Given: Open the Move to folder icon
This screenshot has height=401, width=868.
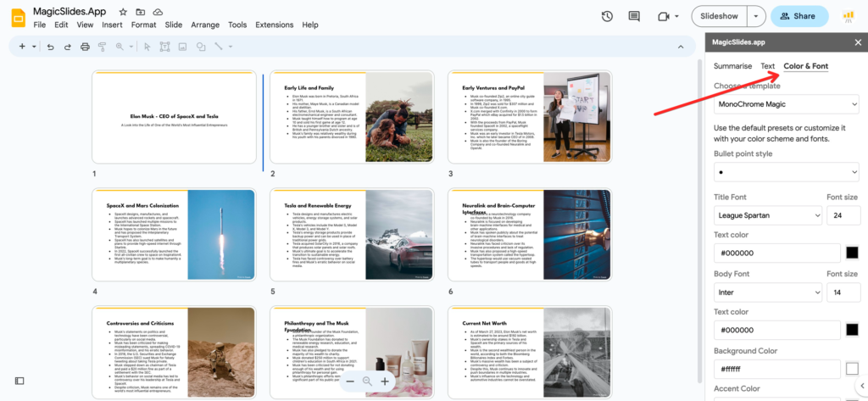Looking at the screenshot, I should tap(140, 12).
